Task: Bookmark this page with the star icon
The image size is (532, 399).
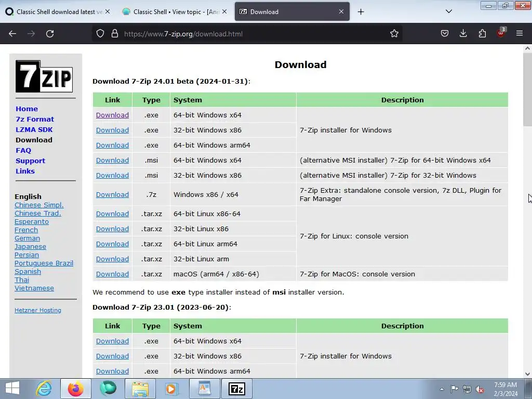Action: (x=394, y=33)
